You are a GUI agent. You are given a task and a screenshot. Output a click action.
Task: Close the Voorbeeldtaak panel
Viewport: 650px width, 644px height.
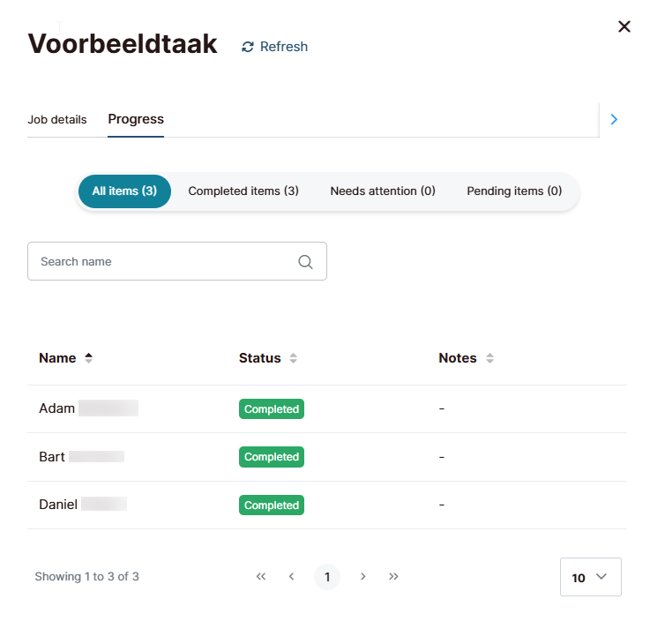(x=624, y=26)
